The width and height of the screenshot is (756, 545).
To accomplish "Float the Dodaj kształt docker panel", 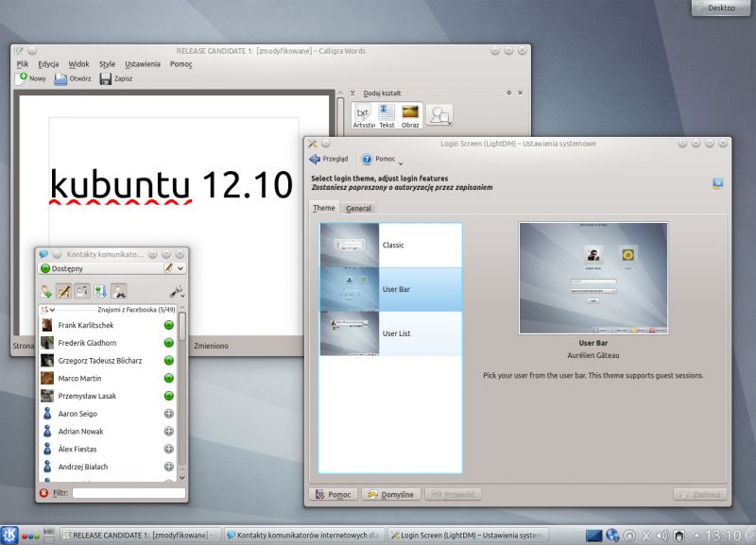I will (x=509, y=93).
